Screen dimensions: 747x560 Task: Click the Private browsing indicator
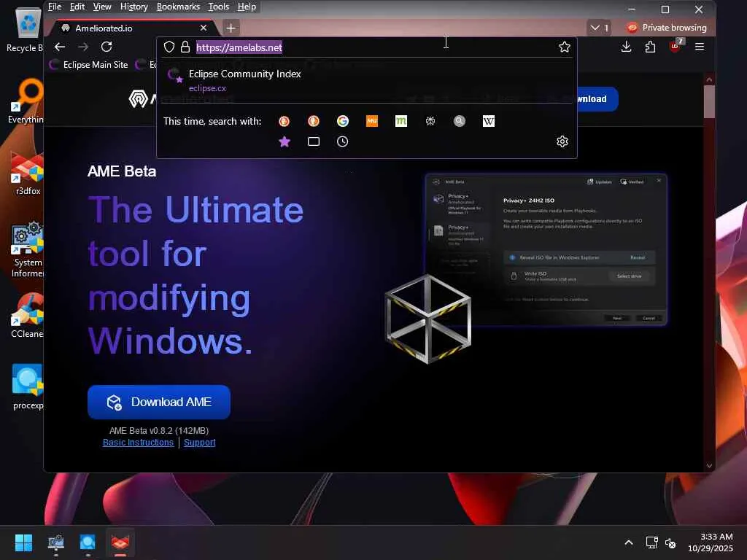(x=667, y=28)
